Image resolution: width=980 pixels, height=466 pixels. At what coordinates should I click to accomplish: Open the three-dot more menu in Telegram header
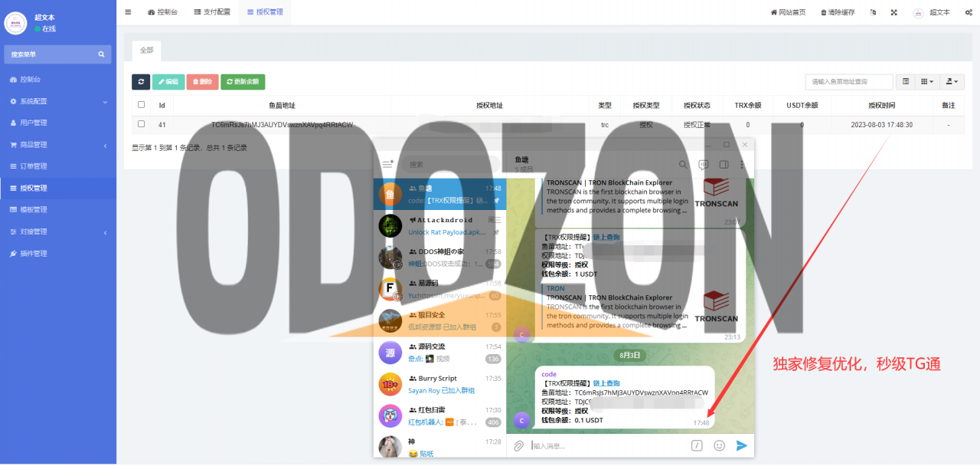click(x=741, y=164)
